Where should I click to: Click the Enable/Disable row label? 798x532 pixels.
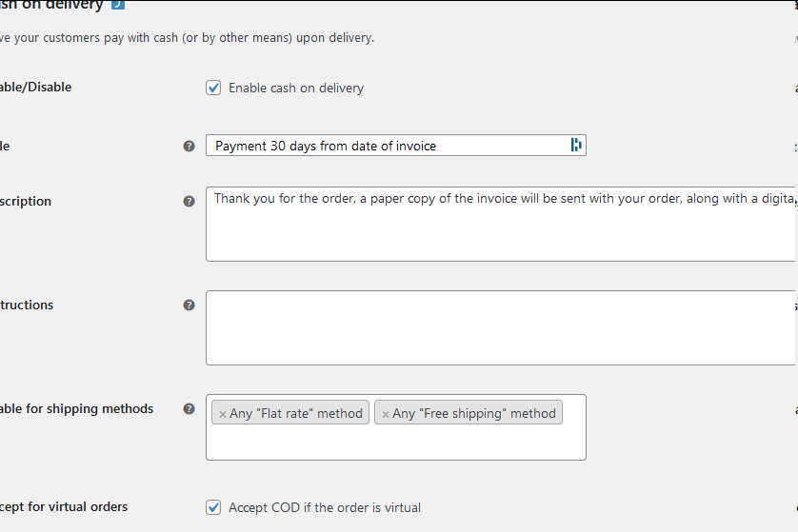[36, 88]
